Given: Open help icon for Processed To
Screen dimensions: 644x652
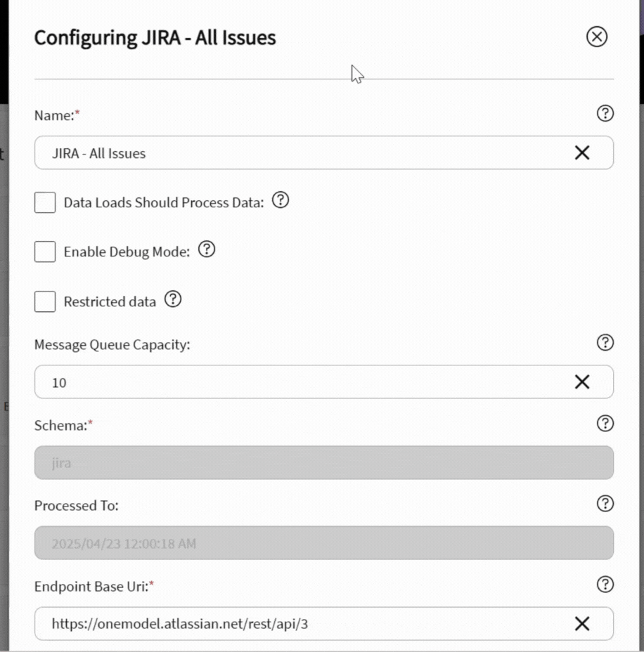Looking at the screenshot, I should [605, 503].
